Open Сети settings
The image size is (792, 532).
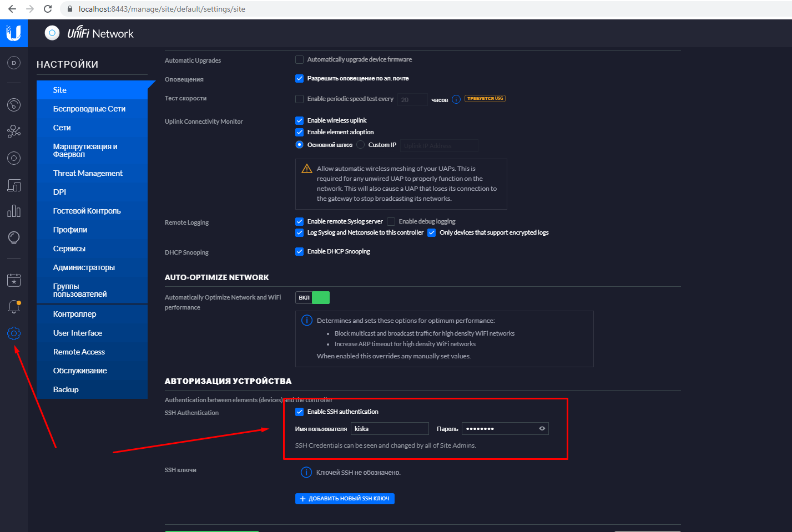point(92,128)
